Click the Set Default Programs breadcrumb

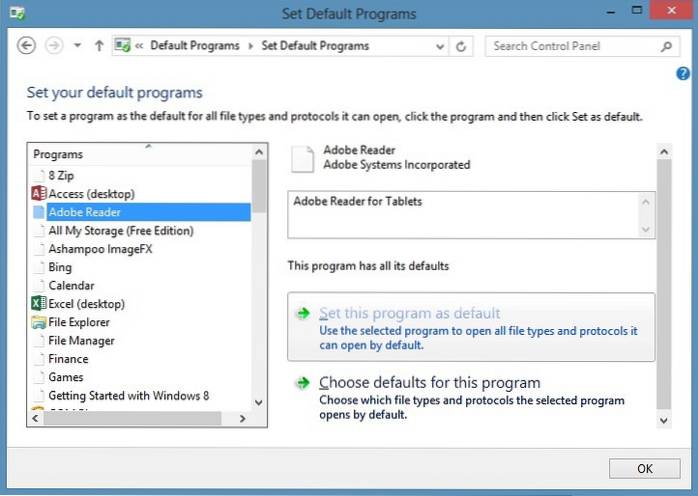point(315,46)
